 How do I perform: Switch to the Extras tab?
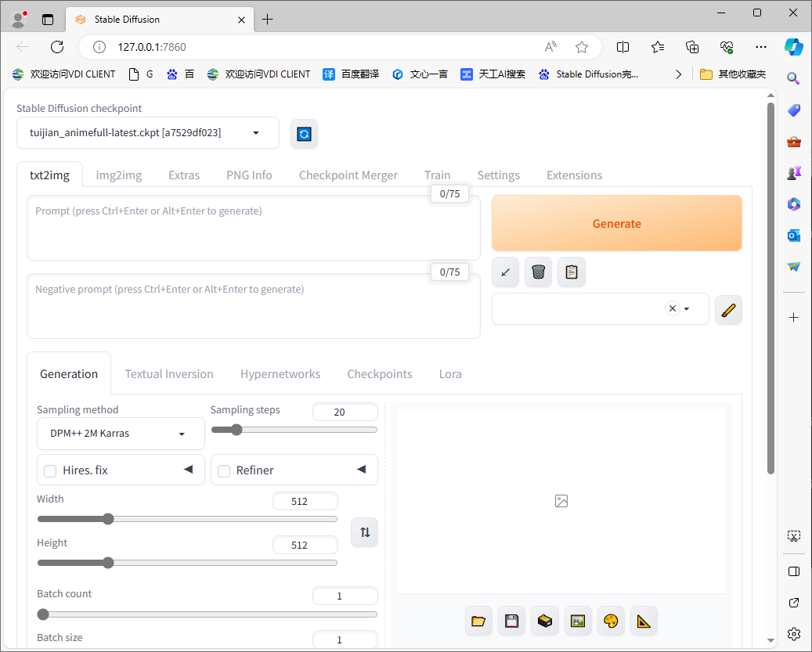point(184,175)
